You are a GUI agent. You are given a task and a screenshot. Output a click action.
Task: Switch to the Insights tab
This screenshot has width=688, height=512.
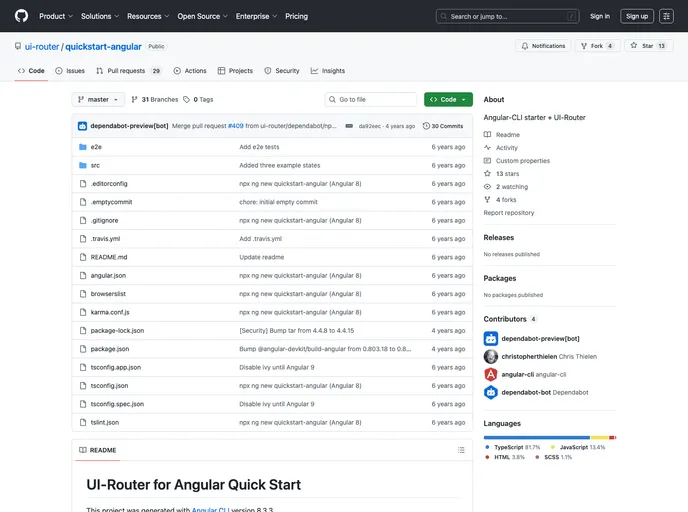tap(328, 71)
